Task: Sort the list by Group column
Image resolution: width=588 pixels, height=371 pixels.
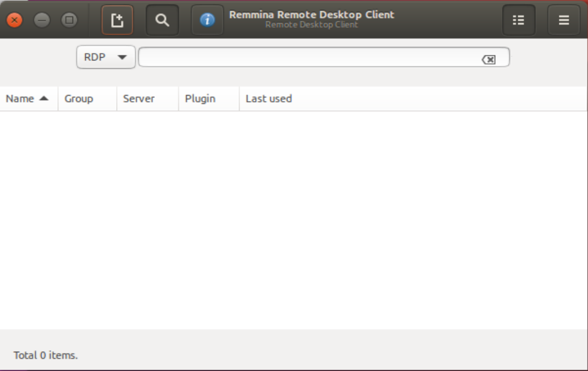Action: 79,99
